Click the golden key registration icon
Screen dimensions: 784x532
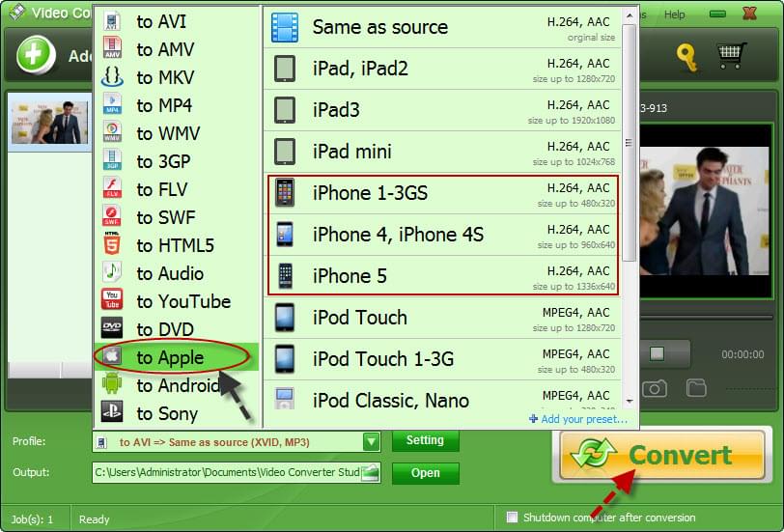[686, 57]
